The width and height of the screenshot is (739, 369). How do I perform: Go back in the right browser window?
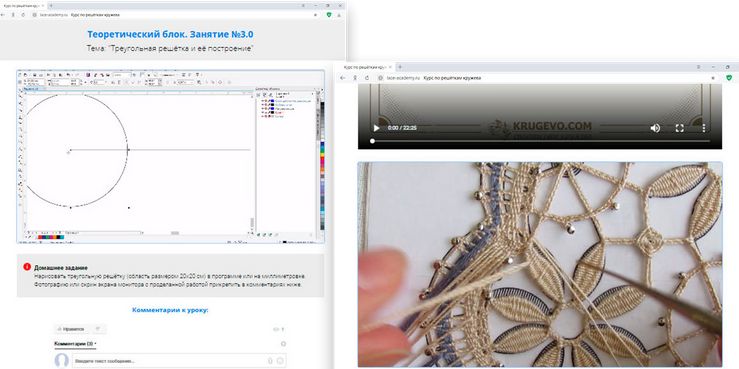point(343,78)
